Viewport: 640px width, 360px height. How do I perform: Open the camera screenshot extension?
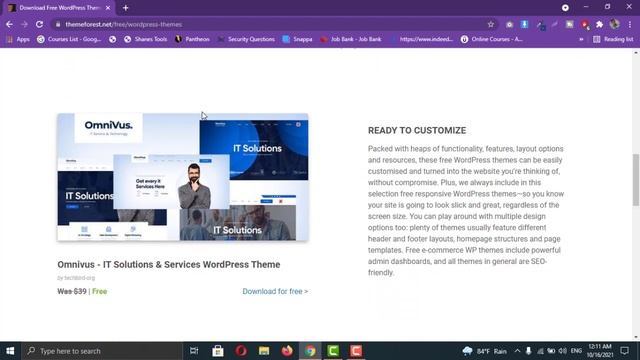point(509,24)
